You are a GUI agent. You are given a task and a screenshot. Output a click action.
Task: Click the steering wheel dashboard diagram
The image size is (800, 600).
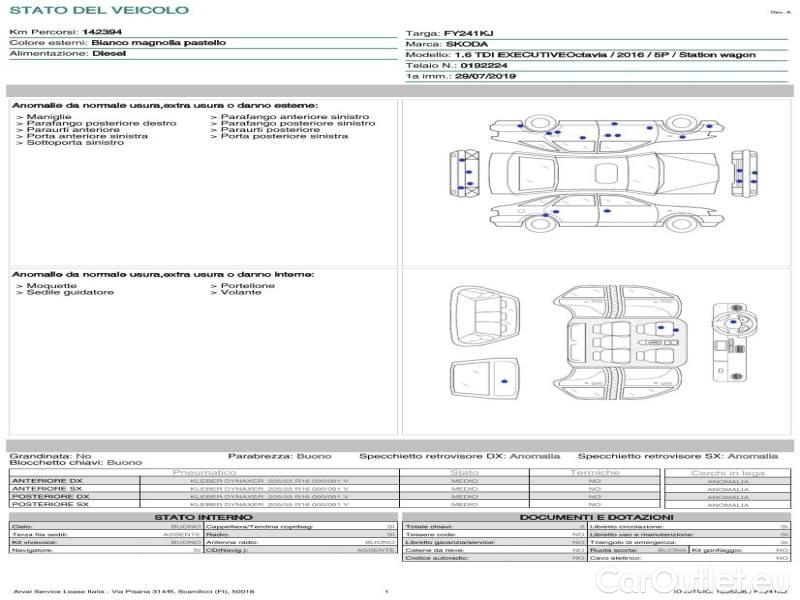[x=733, y=342]
